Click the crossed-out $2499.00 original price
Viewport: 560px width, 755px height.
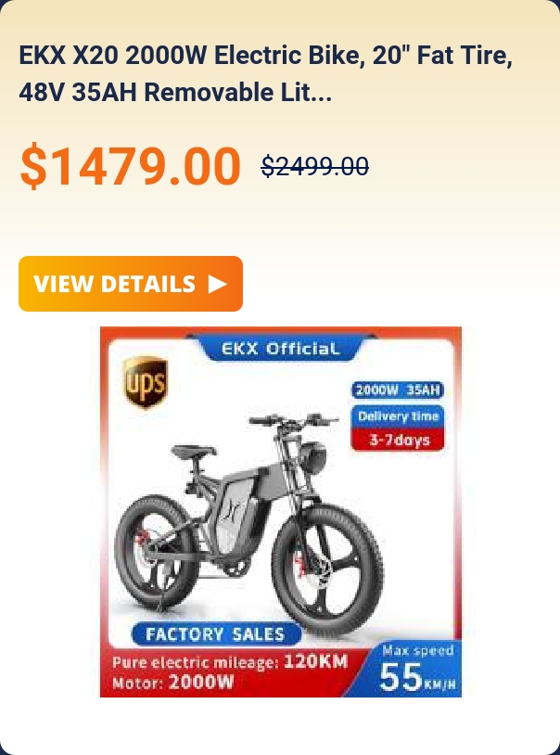315,167
